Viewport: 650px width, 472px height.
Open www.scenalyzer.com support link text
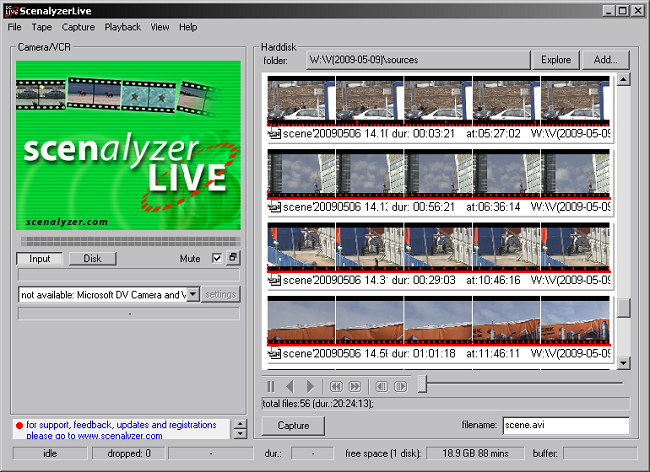[x=120, y=436]
